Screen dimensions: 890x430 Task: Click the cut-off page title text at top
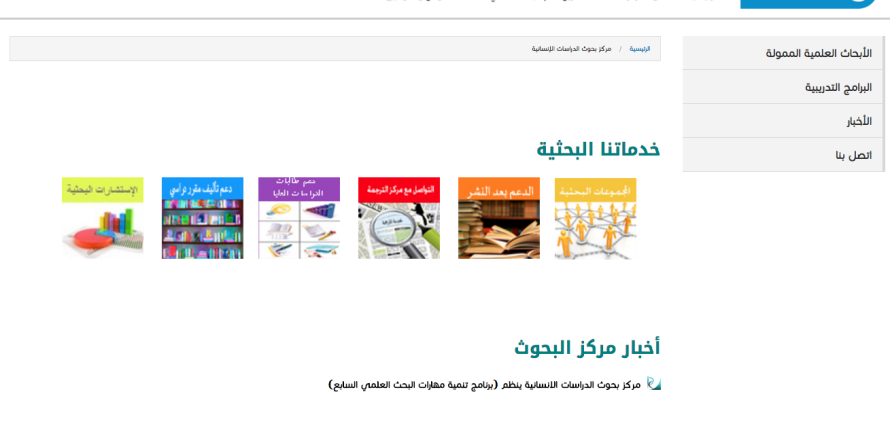point(550,2)
